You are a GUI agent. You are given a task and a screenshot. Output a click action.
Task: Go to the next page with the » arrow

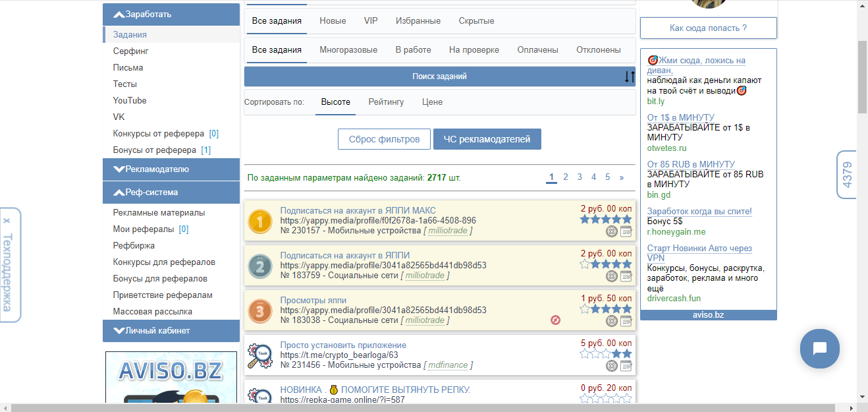coord(622,177)
